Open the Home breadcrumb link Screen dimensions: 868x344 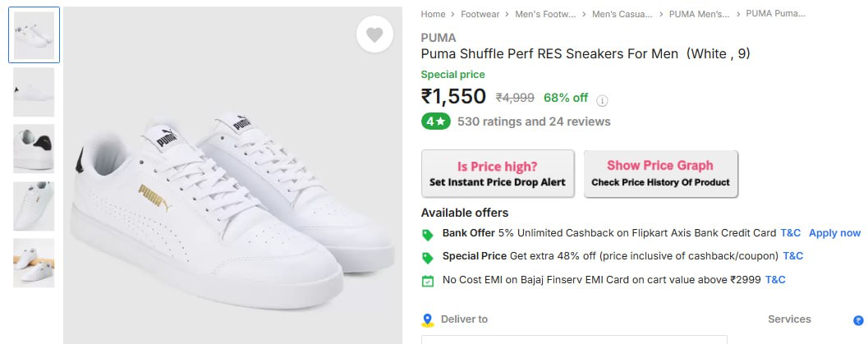(x=433, y=14)
